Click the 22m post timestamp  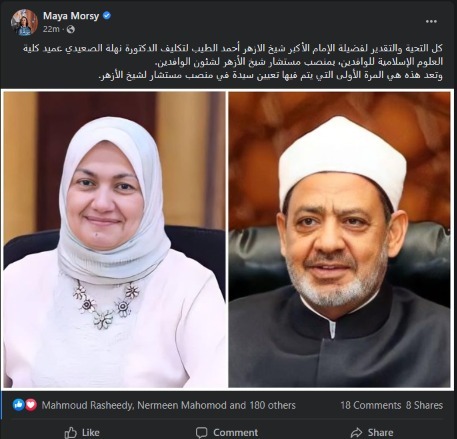(51, 29)
